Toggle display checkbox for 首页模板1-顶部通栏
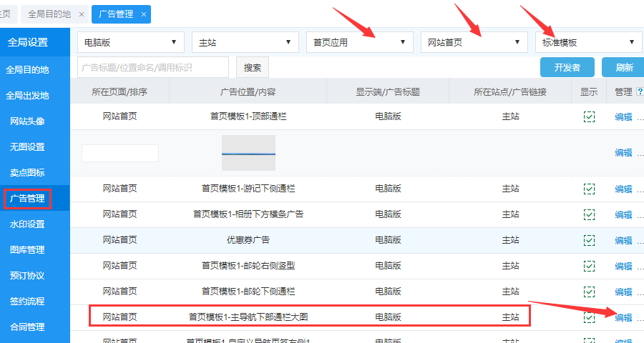The image size is (644, 343). click(x=589, y=116)
